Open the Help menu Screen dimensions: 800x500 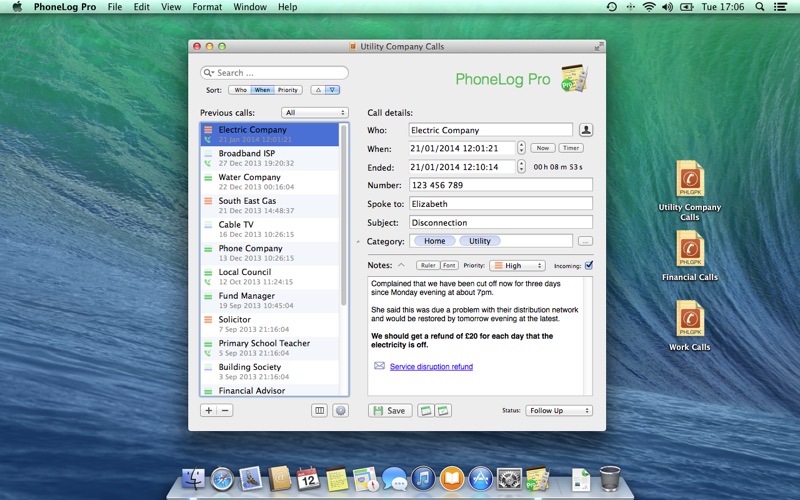coord(287,7)
